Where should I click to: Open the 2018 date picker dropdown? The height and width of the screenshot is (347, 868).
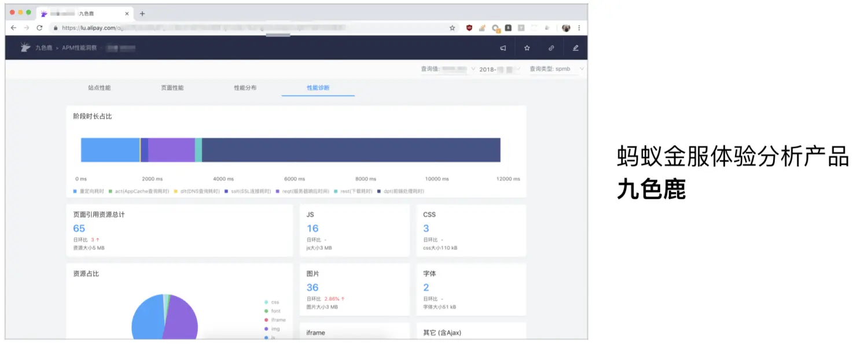(501, 69)
